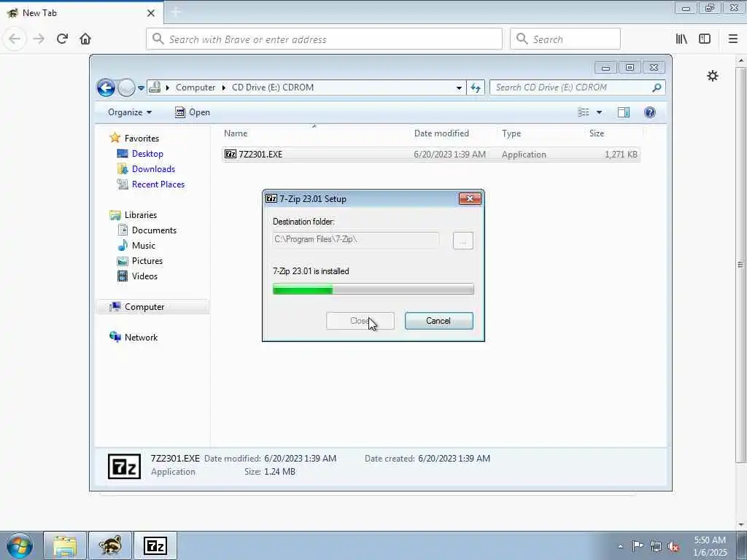
Task: Close the 7-Zip Setup dialog with X
Action: click(470, 198)
